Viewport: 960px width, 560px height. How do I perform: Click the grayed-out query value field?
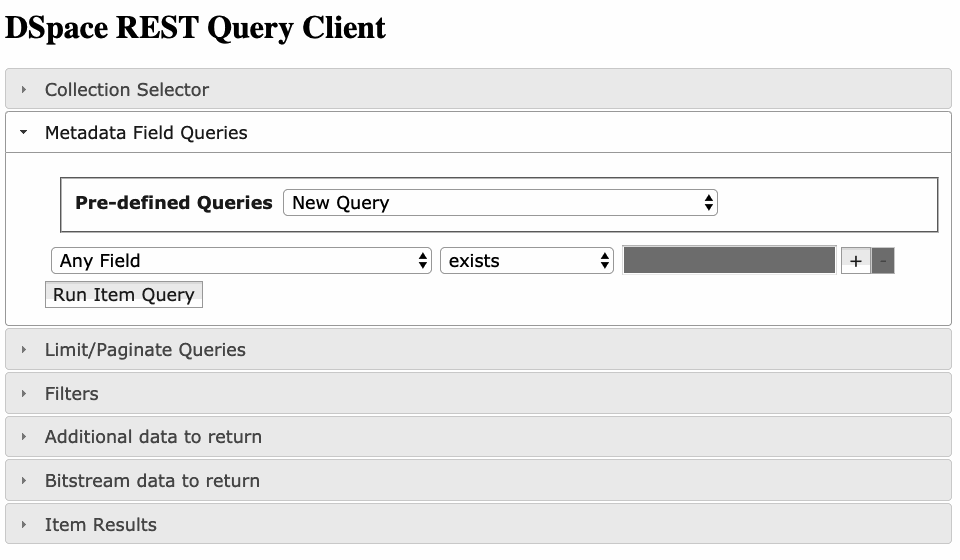tap(729, 260)
